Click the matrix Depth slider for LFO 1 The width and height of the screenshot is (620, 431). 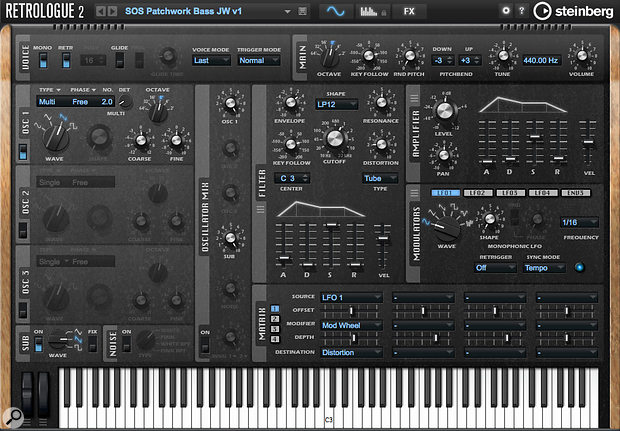pyautogui.click(x=352, y=338)
